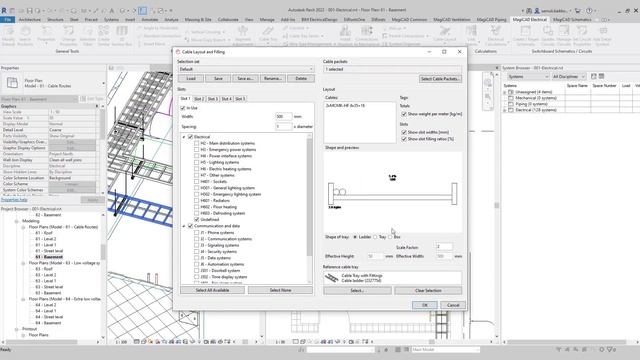Toggle the In Use checkbox
This screenshot has height=360, width=640.
[183, 108]
